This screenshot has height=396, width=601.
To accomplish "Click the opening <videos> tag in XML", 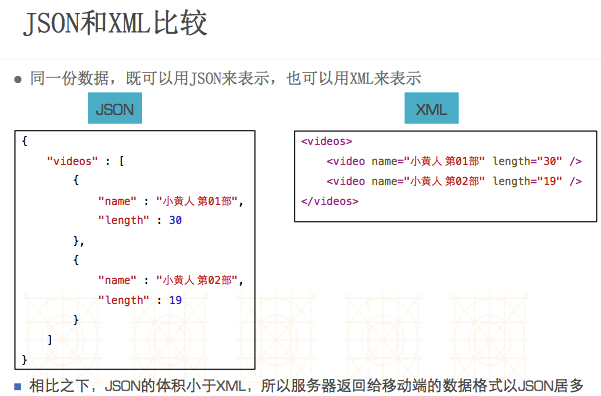I will pyautogui.click(x=327, y=141).
